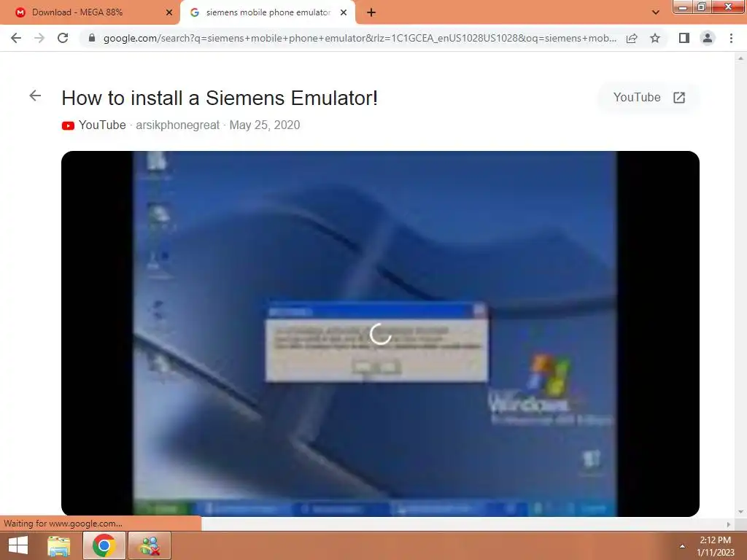Click arsikphonegreat channel name

click(177, 125)
